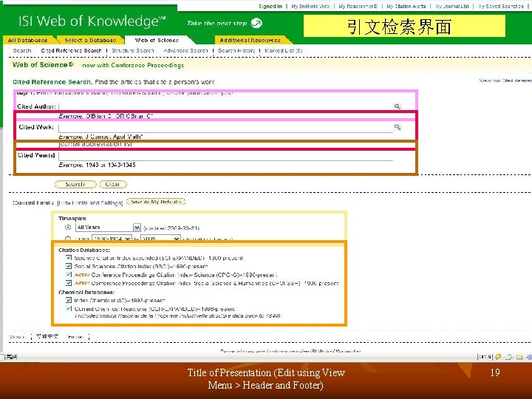The image size is (532, 399).
Task: Switch the interface language to English
Action: (76, 337)
